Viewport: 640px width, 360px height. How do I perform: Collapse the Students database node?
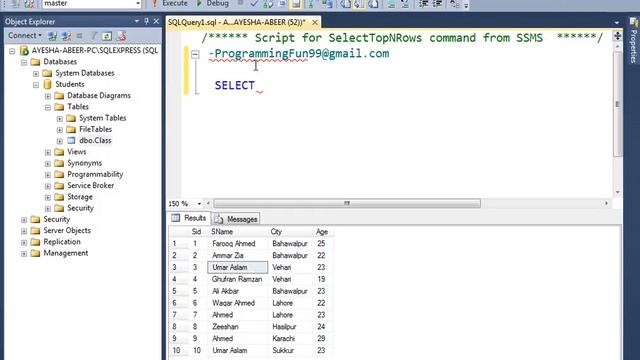[36, 84]
